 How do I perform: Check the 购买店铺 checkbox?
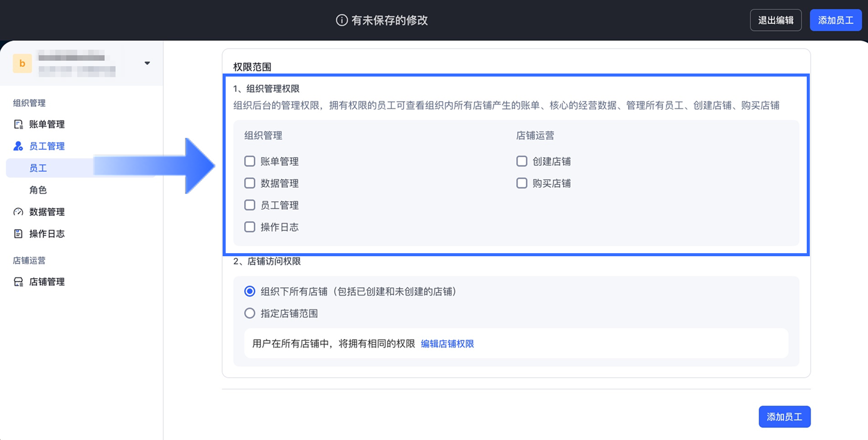(522, 183)
